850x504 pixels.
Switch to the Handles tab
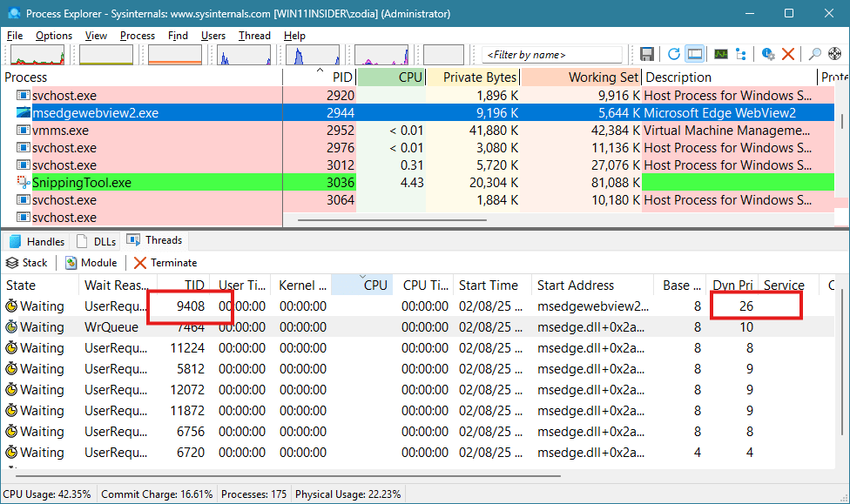pyautogui.click(x=37, y=241)
